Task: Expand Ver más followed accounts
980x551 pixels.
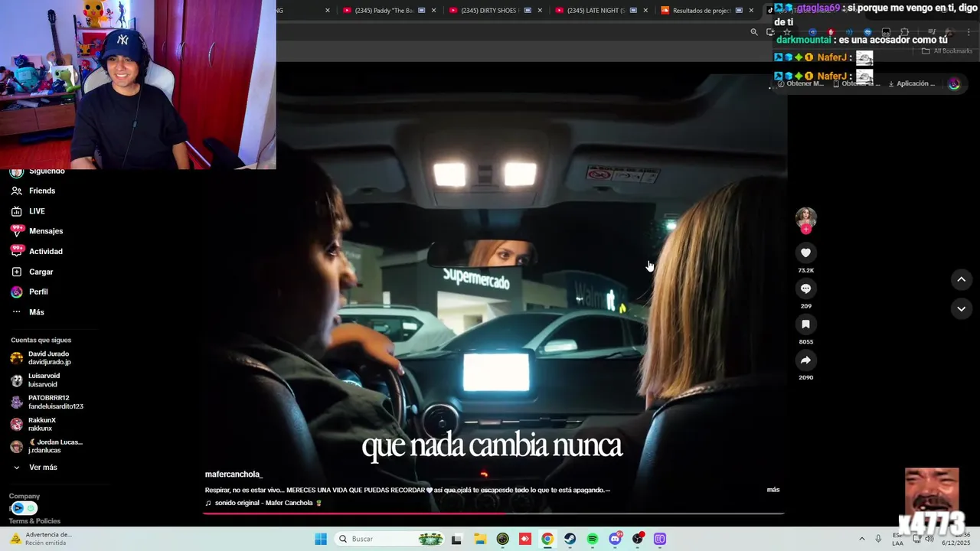Action: pos(34,468)
